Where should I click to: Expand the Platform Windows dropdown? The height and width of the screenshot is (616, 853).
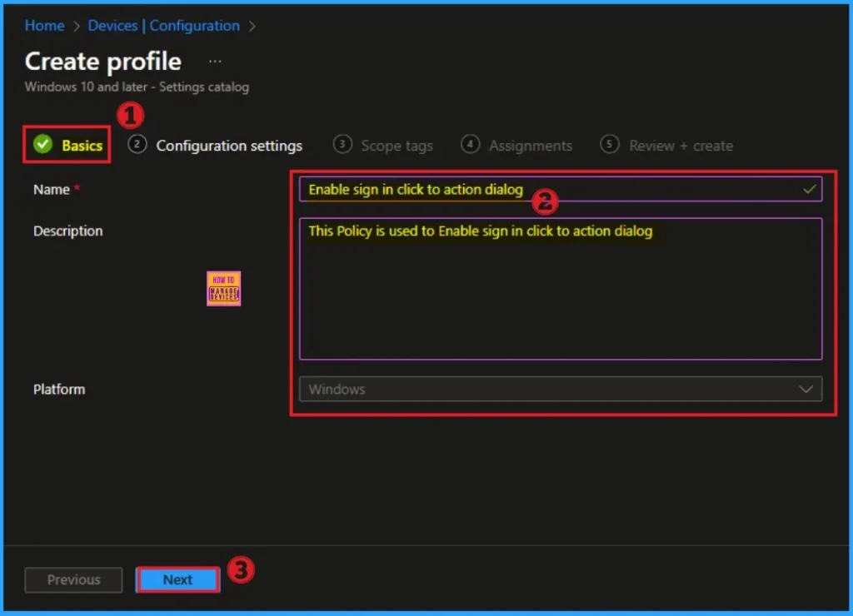561,390
